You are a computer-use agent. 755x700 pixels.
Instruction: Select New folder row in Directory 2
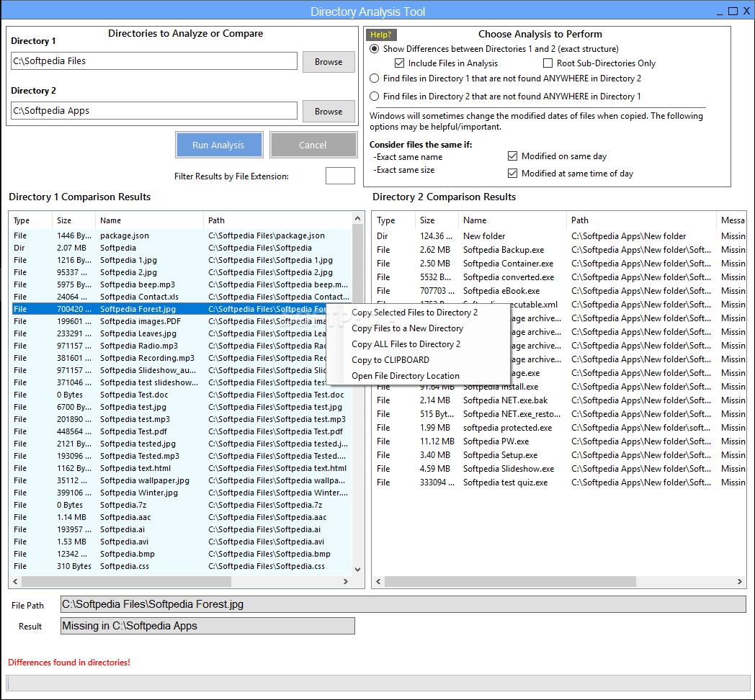560,236
